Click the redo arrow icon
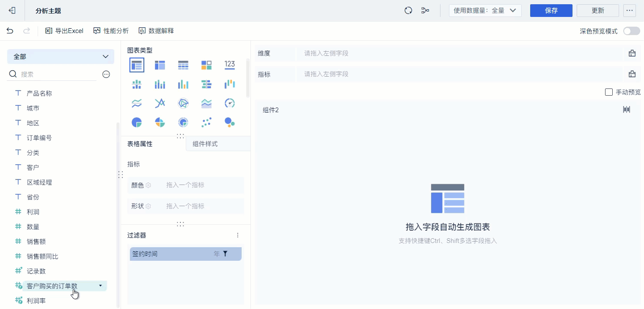The width and height of the screenshot is (644, 309). tap(26, 30)
